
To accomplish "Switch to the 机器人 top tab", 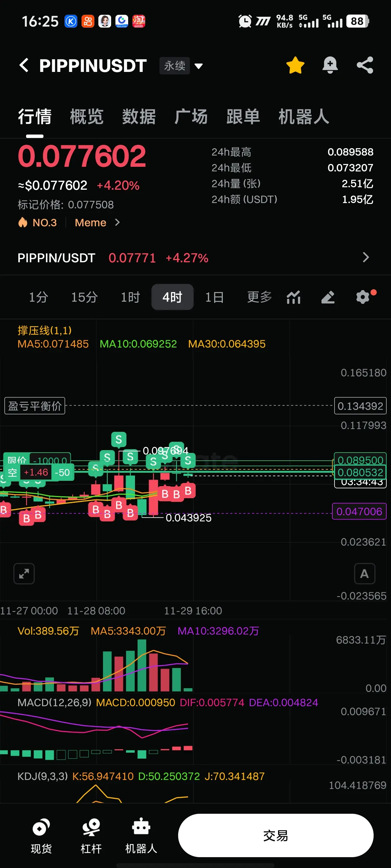I will (303, 117).
